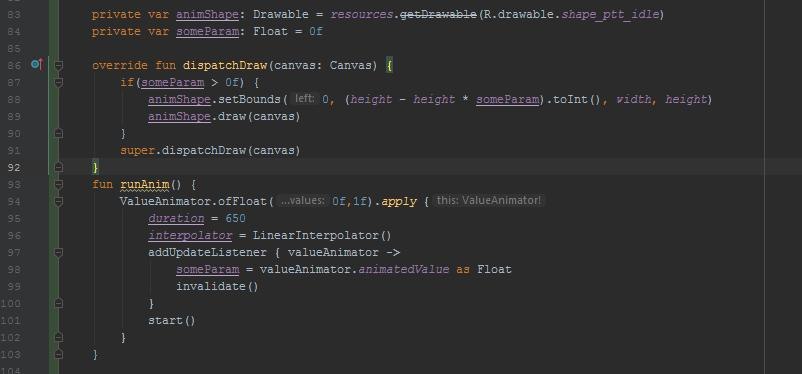
Task: Click the deprecated getDrawable call
Action: [x=438, y=14]
